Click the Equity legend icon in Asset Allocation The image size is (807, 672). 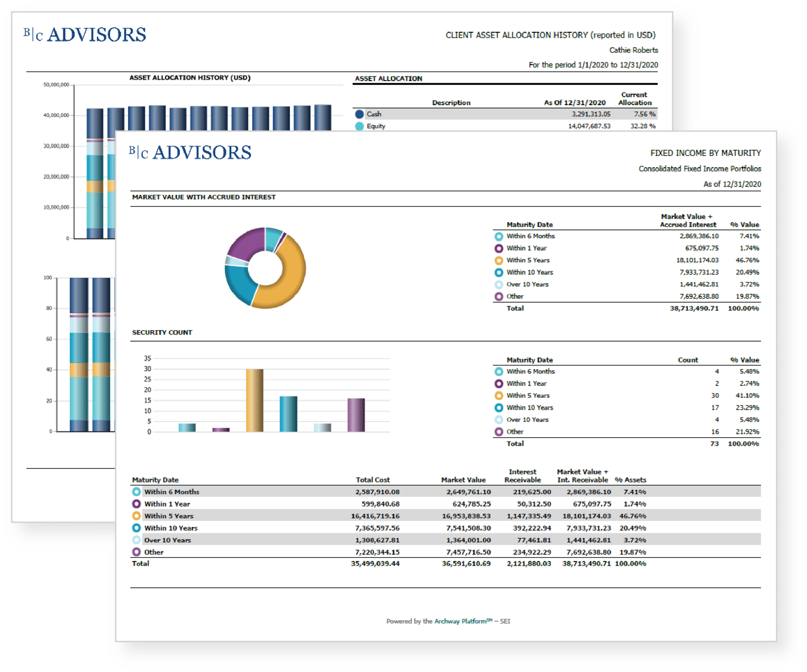[x=359, y=126]
